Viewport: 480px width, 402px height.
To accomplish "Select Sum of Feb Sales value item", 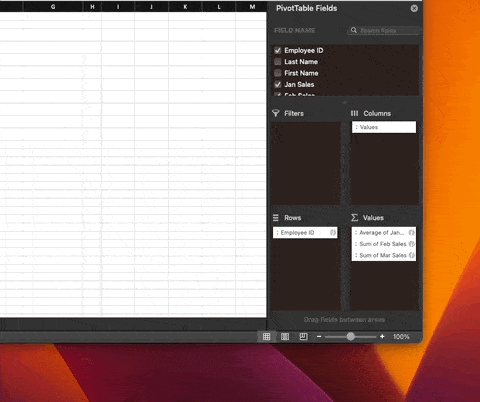I will [384, 244].
